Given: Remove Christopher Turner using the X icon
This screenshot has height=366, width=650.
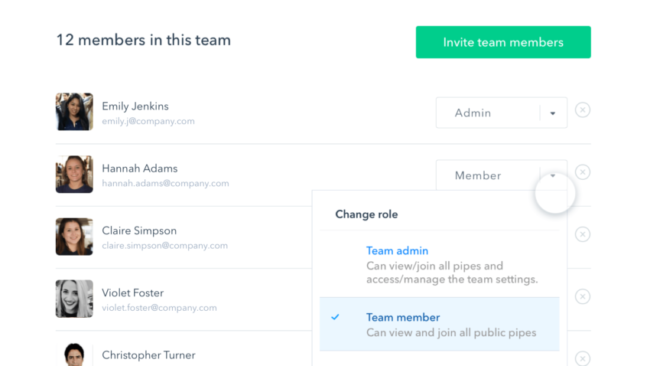Looking at the screenshot, I should click(582, 359).
